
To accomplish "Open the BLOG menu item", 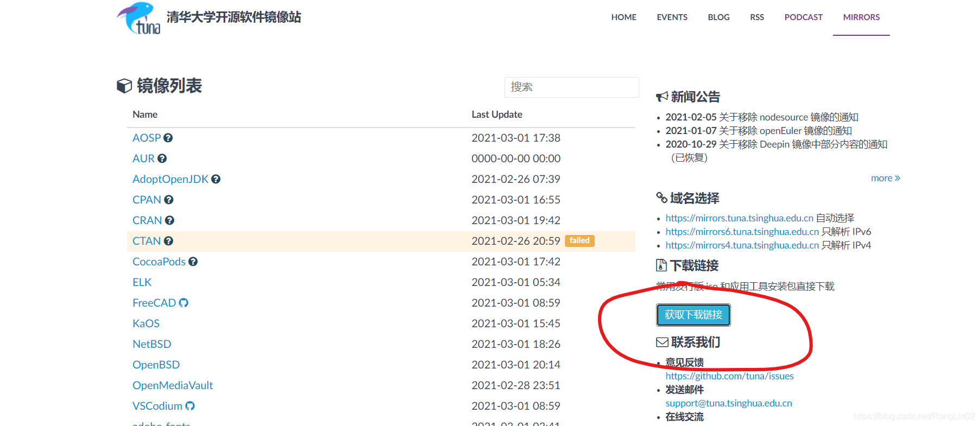I will (x=719, y=17).
